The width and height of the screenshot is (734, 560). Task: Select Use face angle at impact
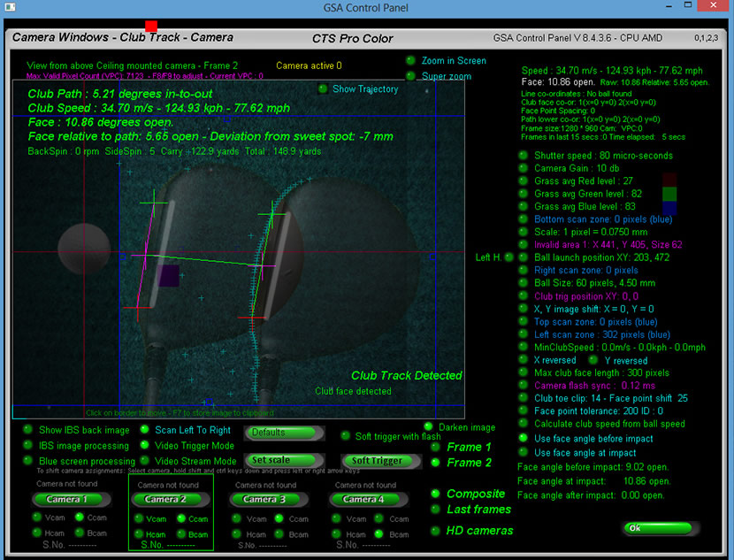tap(524, 452)
